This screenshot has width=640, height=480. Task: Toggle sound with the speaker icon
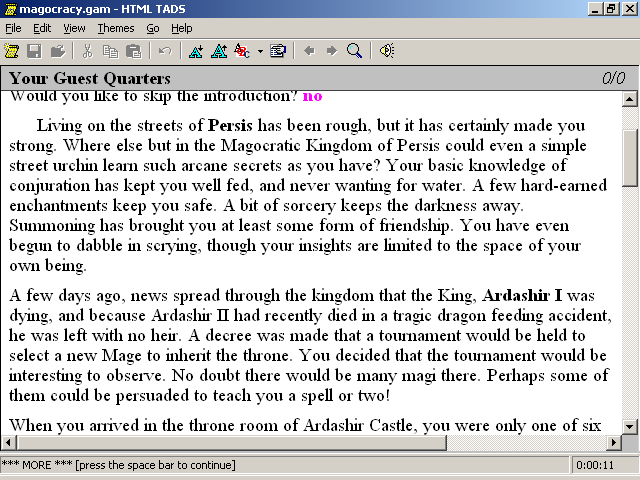(386, 50)
